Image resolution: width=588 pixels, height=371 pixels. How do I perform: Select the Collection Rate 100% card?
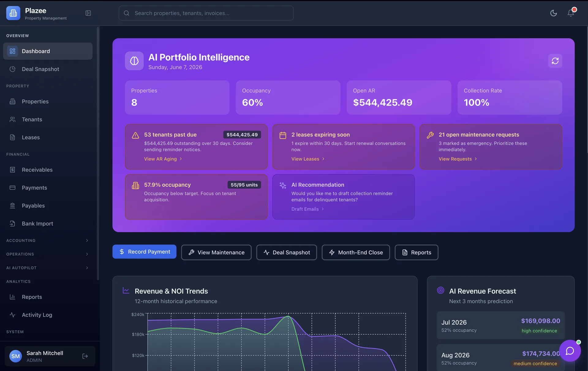(x=510, y=98)
